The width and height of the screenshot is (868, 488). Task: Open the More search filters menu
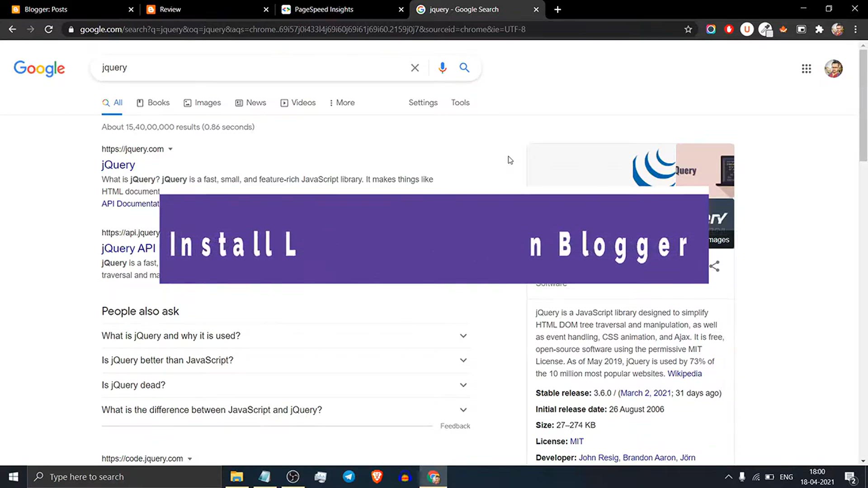342,103
